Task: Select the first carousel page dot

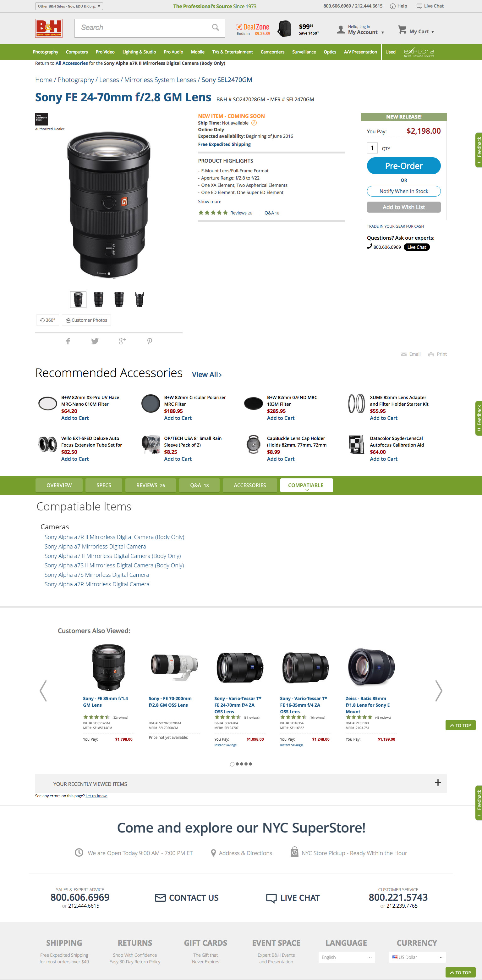Action: (x=232, y=764)
